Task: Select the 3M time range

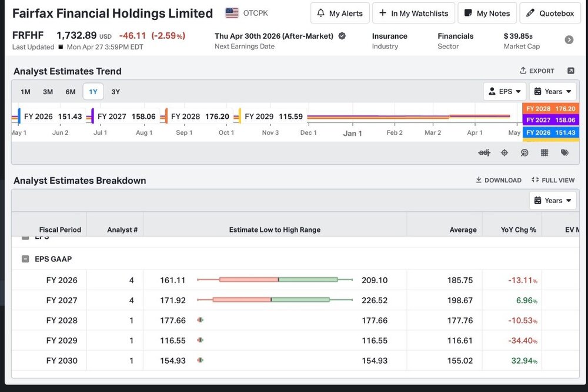Action: (48, 92)
